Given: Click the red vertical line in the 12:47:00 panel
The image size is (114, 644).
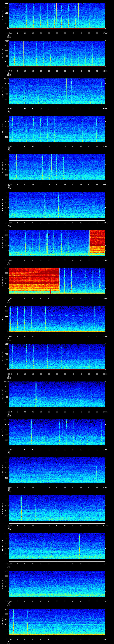Looking at the screenshot, I should [24, 54].
